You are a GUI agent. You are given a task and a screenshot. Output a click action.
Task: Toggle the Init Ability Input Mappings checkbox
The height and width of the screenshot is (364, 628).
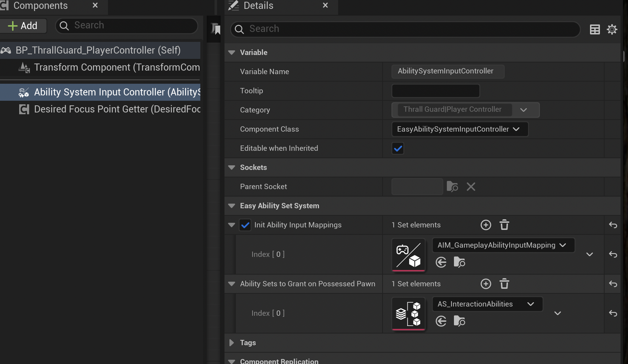[x=245, y=225]
